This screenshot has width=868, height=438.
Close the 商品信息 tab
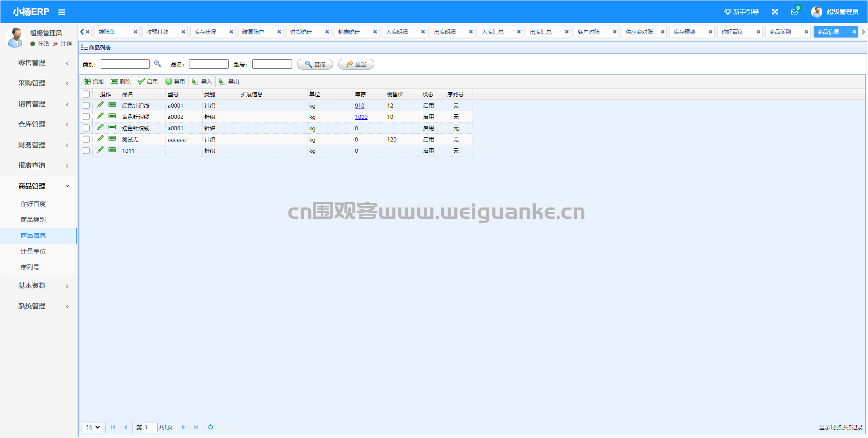point(854,32)
